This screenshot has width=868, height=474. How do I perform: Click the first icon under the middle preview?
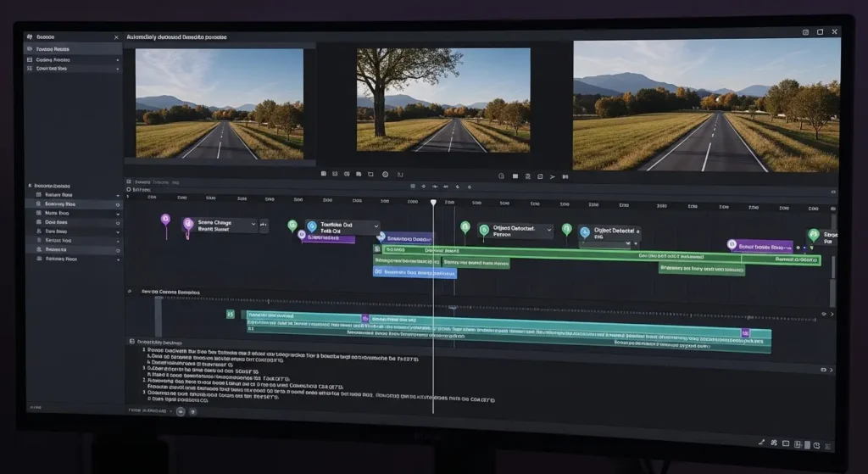325,175
